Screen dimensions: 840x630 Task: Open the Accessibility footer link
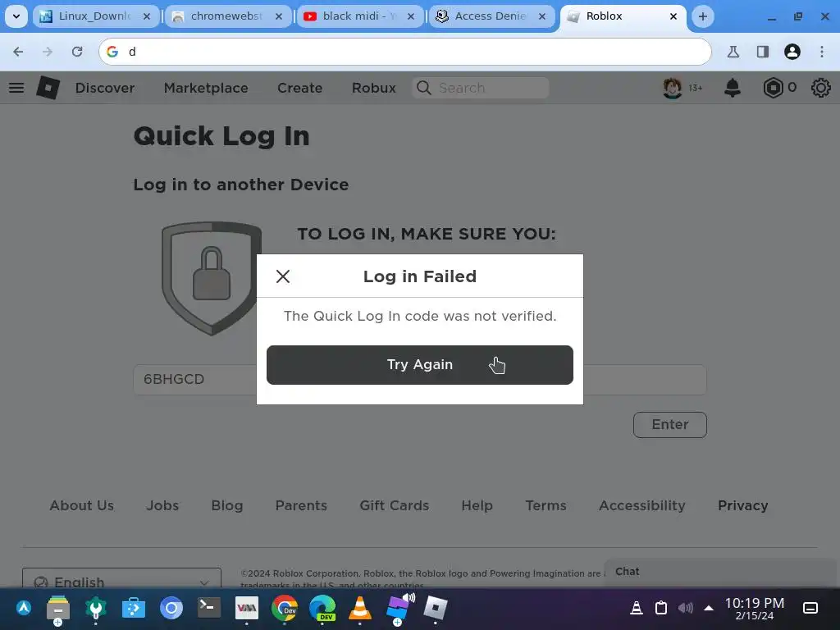click(641, 505)
